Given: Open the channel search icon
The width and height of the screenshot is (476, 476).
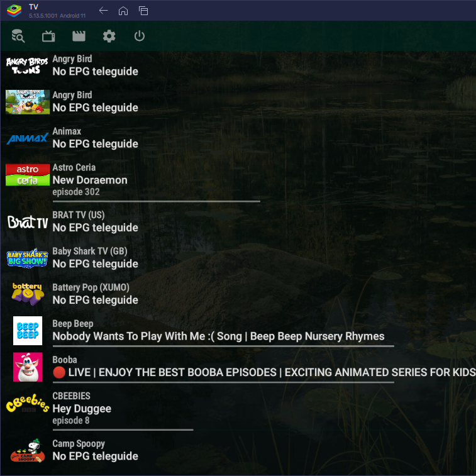Looking at the screenshot, I should click(x=18, y=36).
